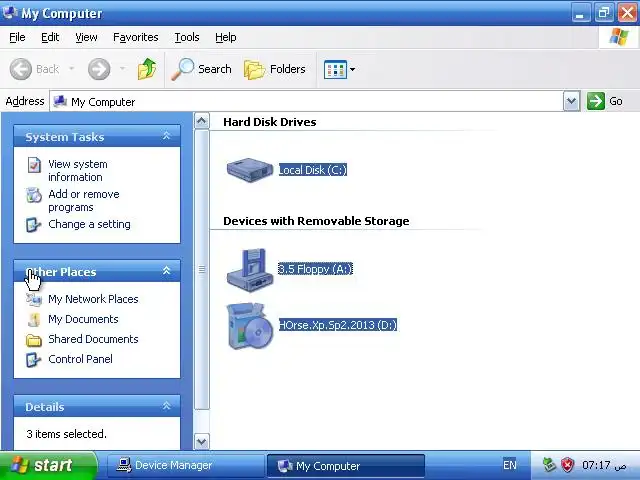640x480 pixels.
Task: Select the 3.5 Floppy (A:) drive icon
Action: 249,270
